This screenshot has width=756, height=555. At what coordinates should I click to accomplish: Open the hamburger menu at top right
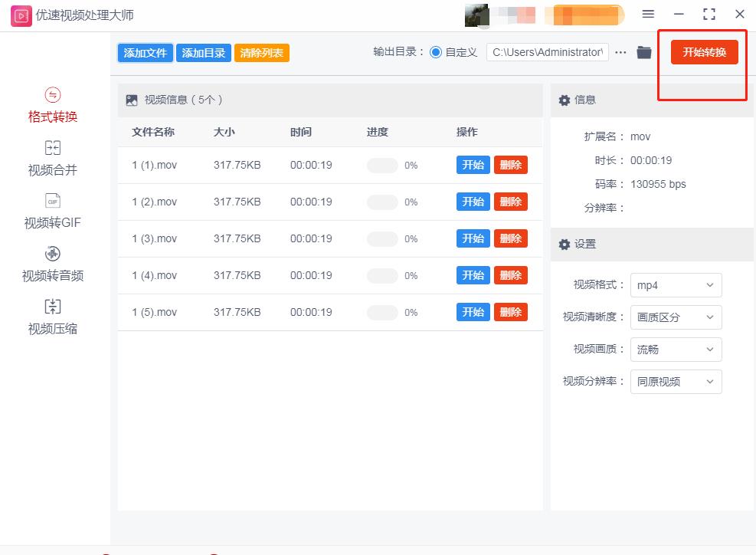click(x=647, y=13)
